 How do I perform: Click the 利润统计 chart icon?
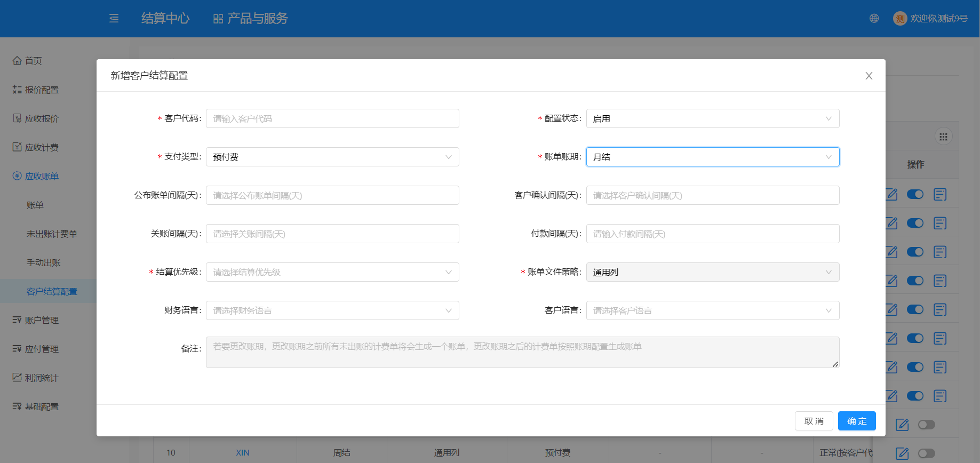coord(17,377)
